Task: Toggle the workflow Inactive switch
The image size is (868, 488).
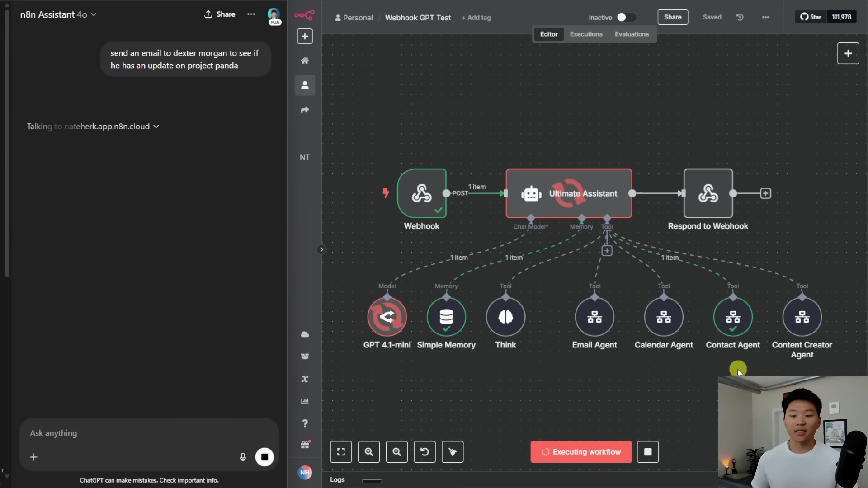Action: tap(626, 17)
